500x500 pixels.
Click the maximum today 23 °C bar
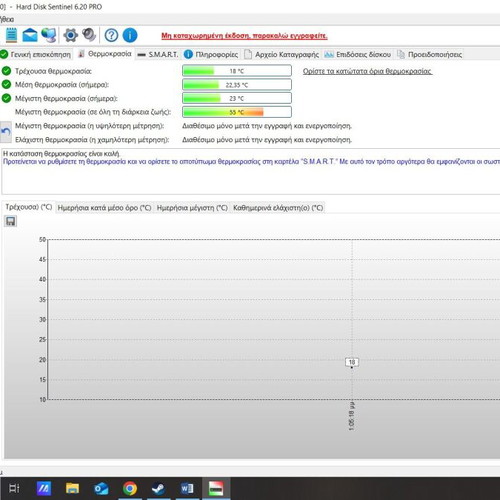click(237, 98)
